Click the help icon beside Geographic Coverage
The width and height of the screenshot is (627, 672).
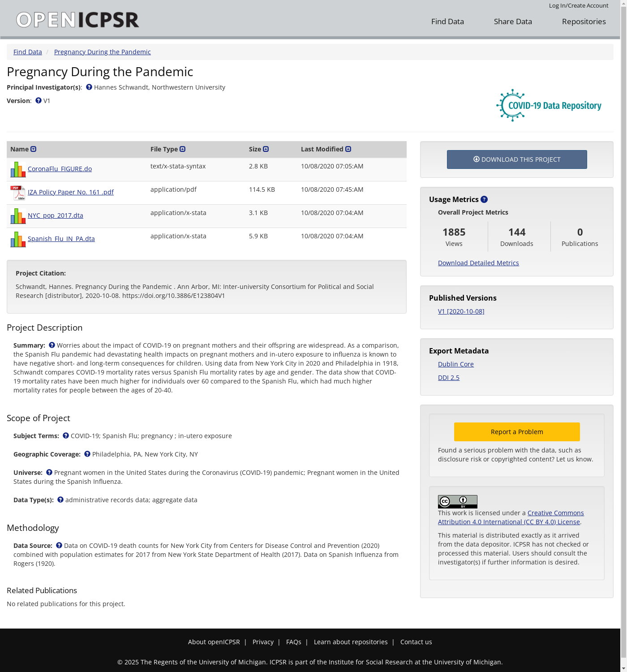[x=87, y=454]
